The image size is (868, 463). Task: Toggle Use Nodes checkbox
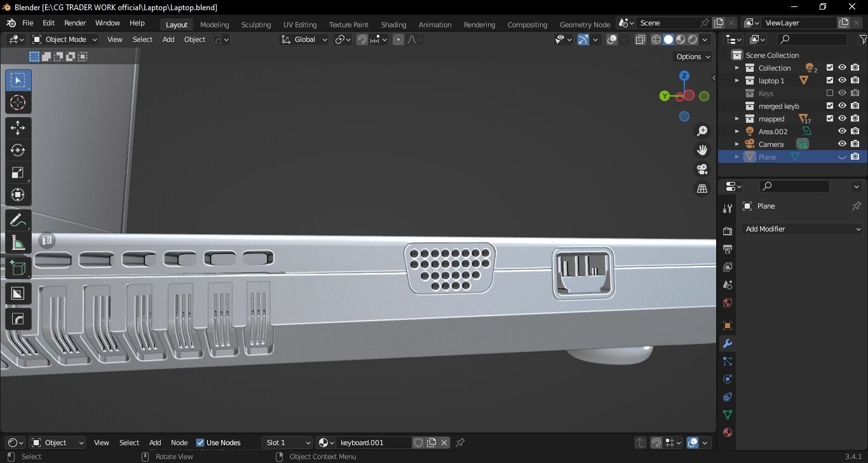(x=200, y=443)
